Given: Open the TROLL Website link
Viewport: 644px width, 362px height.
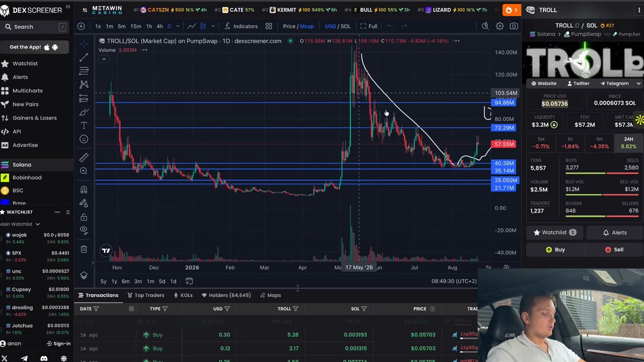Looking at the screenshot, I should pyautogui.click(x=544, y=84).
